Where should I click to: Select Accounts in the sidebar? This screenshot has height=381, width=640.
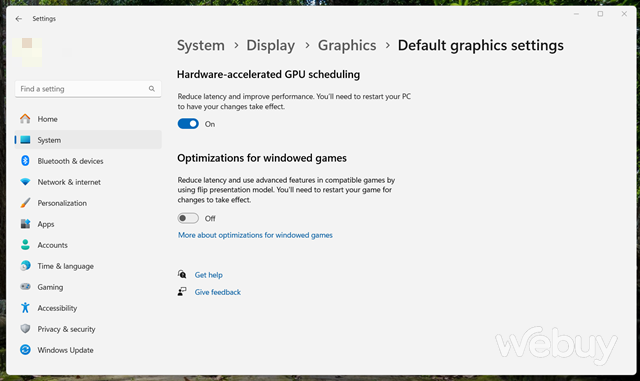[x=88, y=245]
